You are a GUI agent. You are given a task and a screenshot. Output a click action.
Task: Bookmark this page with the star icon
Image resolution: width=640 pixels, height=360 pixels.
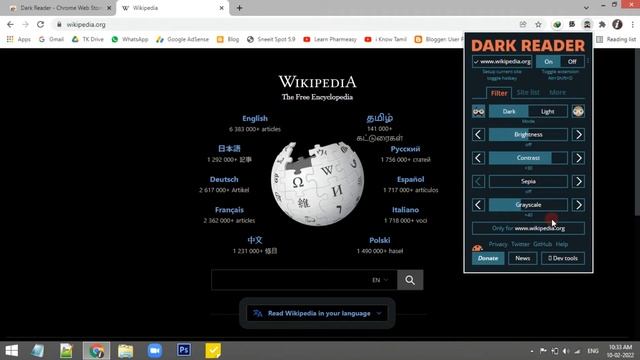pos(538,24)
